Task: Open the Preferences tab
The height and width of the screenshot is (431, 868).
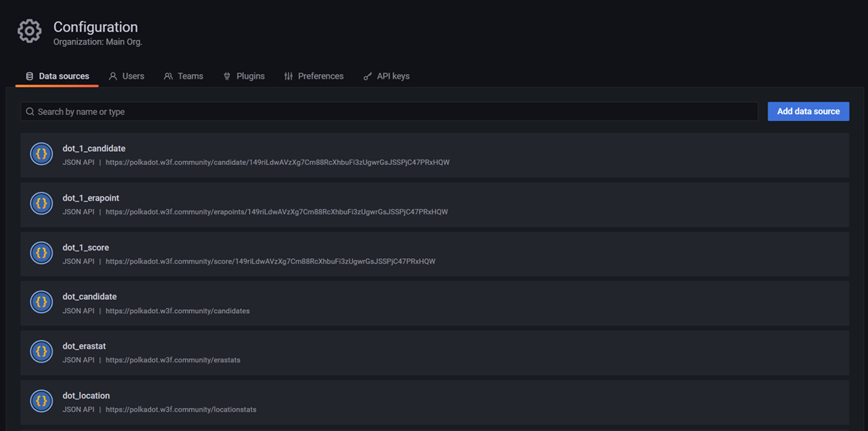Action: pos(313,76)
